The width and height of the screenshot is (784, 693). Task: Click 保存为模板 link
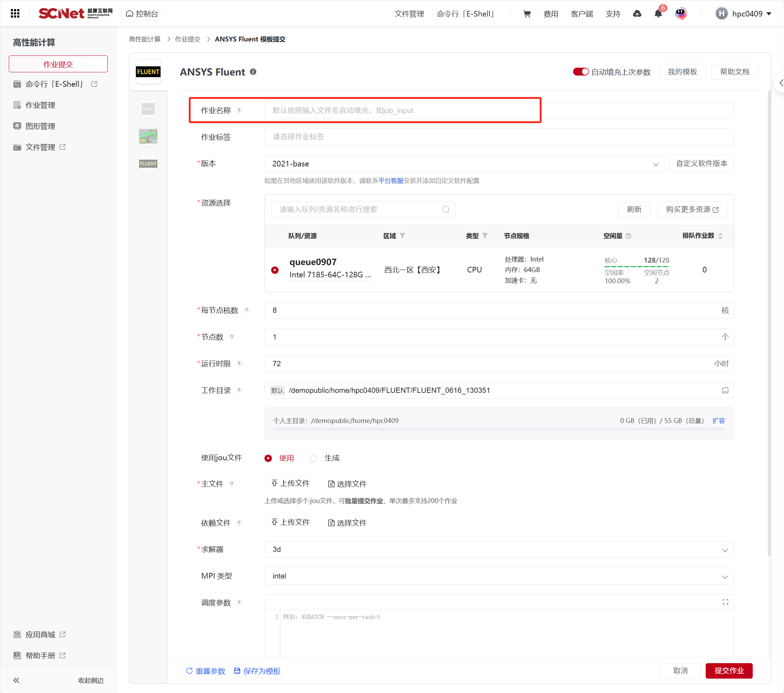[257, 671]
